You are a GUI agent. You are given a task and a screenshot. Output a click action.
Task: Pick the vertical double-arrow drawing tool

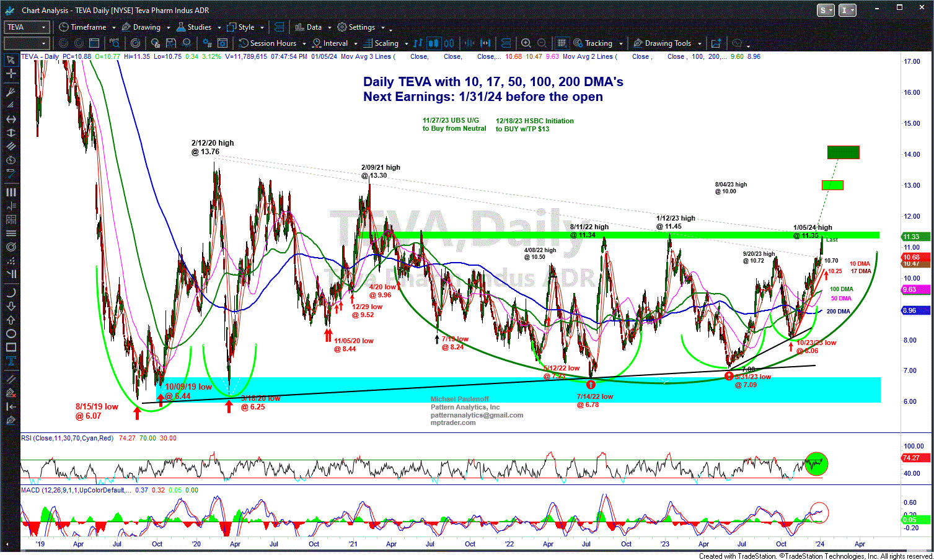pos(11,133)
